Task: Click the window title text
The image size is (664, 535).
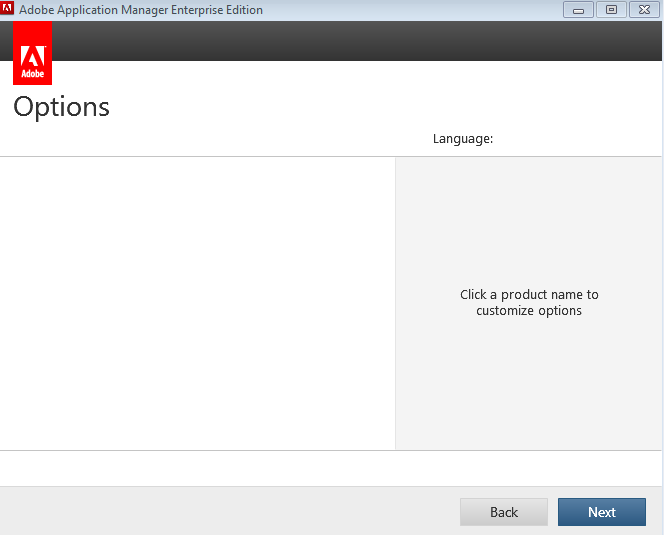Action: (x=141, y=10)
